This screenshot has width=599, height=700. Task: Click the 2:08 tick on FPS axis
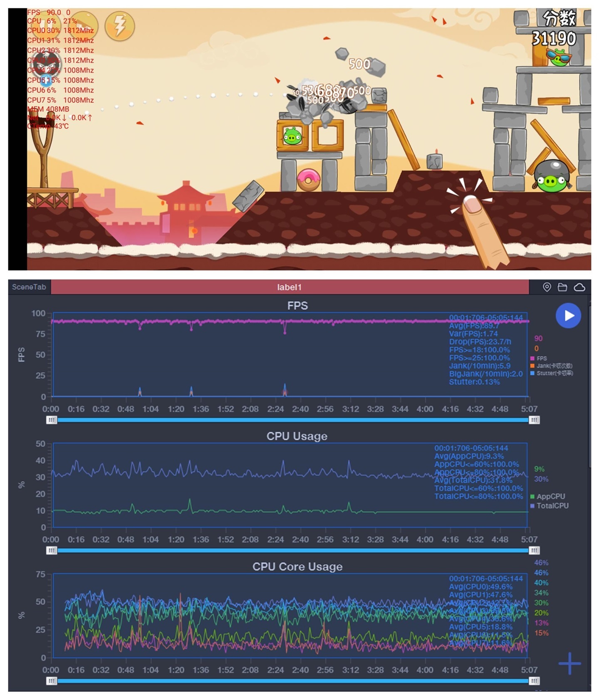point(250,409)
